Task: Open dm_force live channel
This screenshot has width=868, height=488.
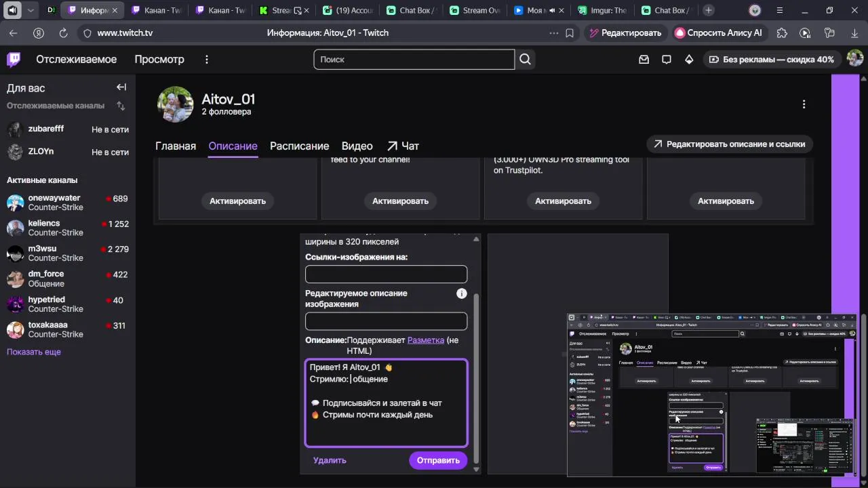Action: (68, 279)
